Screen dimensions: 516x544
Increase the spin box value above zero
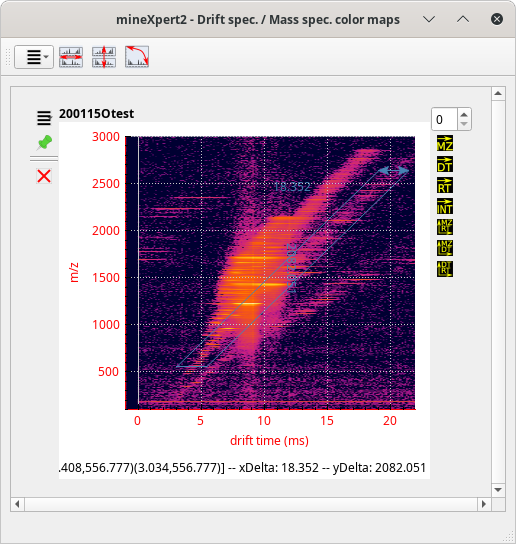click(x=464, y=114)
